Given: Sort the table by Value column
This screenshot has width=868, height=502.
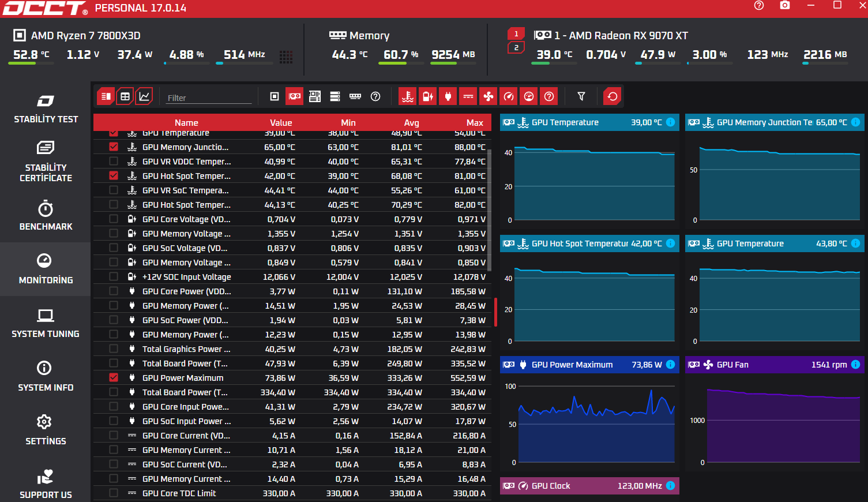Looking at the screenshot, I should click(281, 122).
